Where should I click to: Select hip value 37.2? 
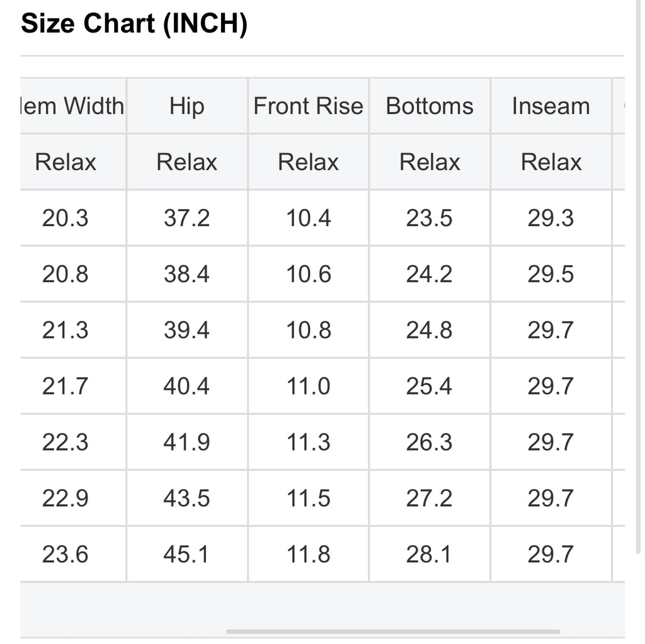(x=186, y=218)
